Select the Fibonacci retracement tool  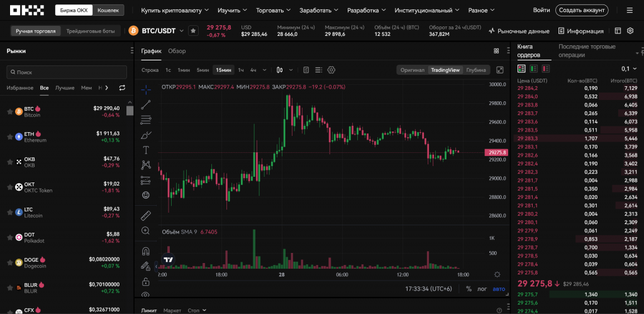pyautogui.click(x=146, y=120)
